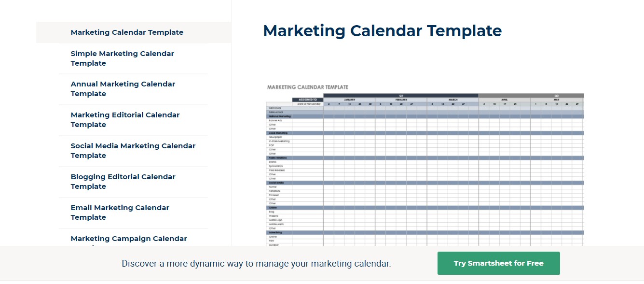Open Simple Marketing Calendar Template link
The image size is (644, 284).
pos(122,58)
